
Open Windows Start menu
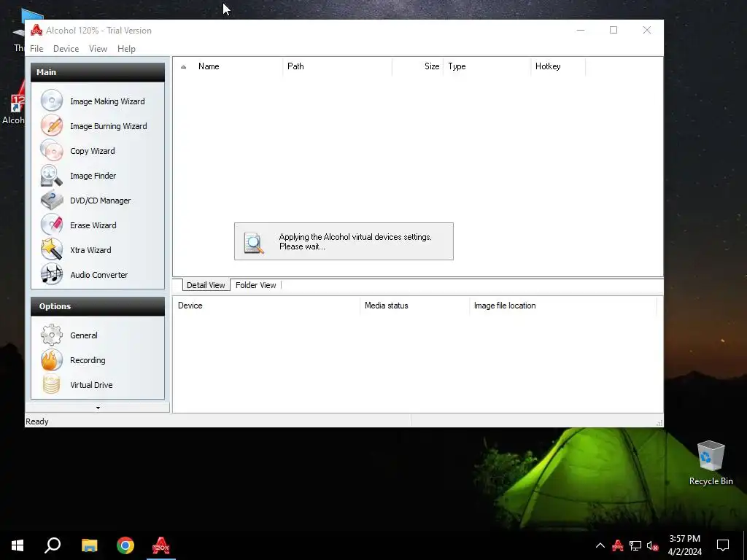[18, 545]
